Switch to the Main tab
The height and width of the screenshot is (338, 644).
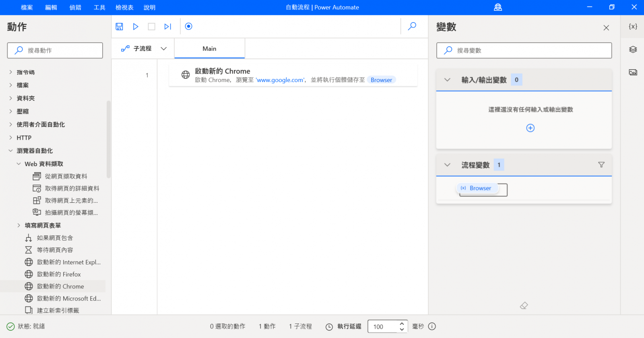(209, 49)
